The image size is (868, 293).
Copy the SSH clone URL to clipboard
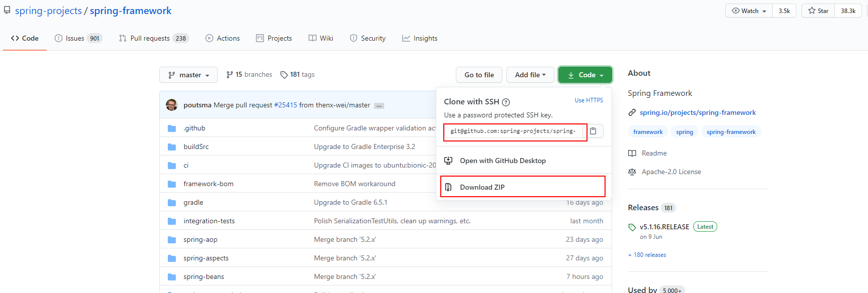click(x=593, y=131)
